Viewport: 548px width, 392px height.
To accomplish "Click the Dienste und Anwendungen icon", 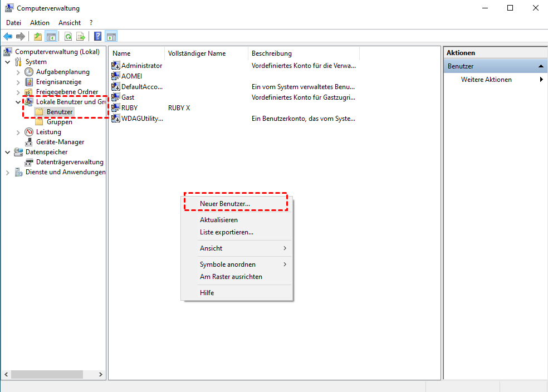I will coord(18,172).
